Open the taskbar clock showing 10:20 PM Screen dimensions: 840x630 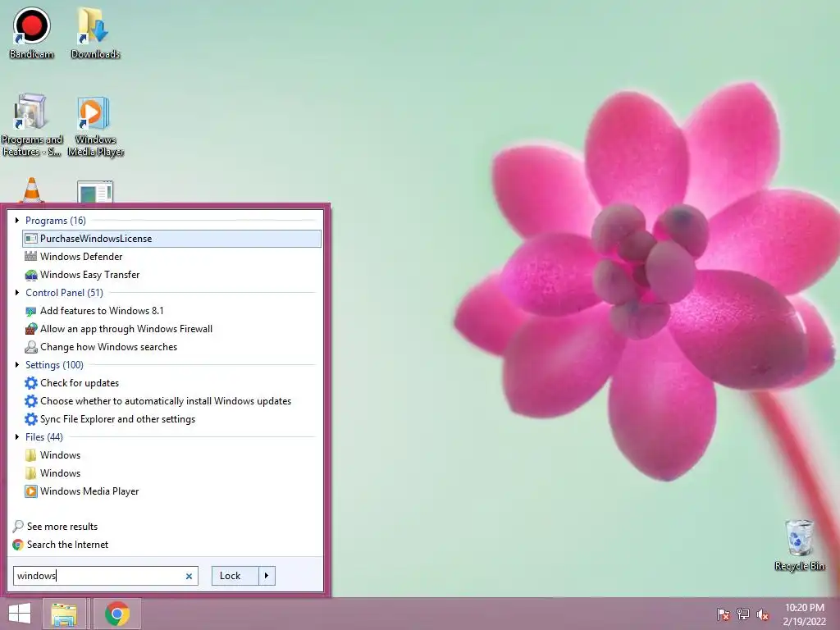coord(804,614)
